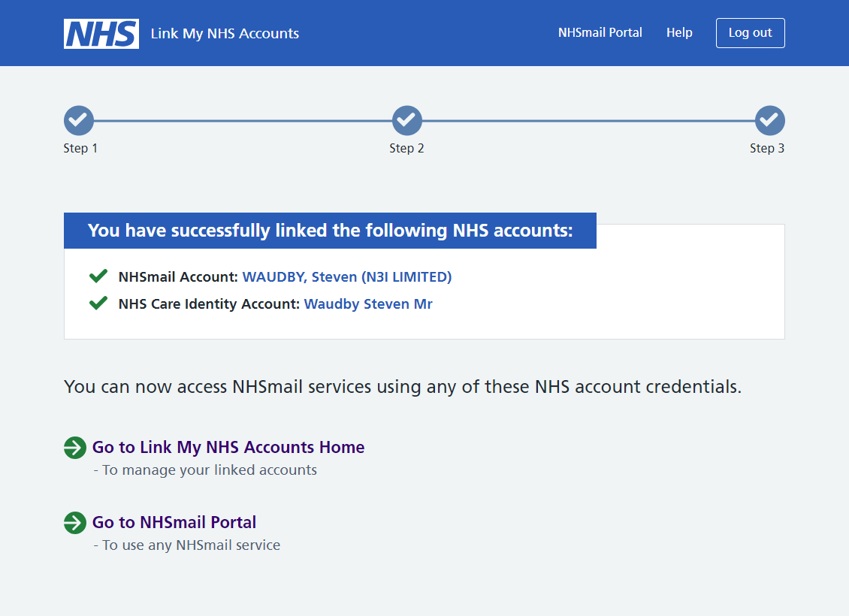Click the Step 2 checkmark circle
This screenshot has height=616, width=849.
pos(406,120)
